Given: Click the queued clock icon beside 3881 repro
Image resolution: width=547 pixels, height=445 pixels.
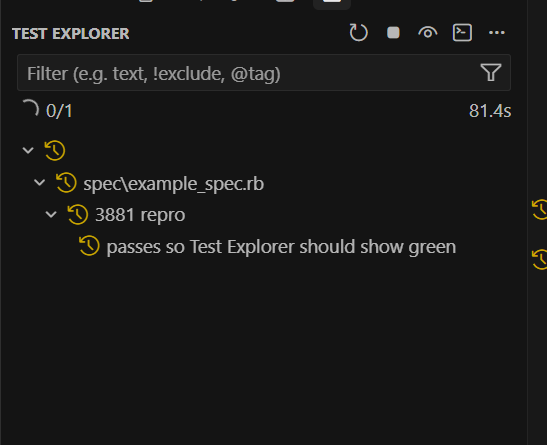Looking at the screenshot, I should click(x=78, y=214).
